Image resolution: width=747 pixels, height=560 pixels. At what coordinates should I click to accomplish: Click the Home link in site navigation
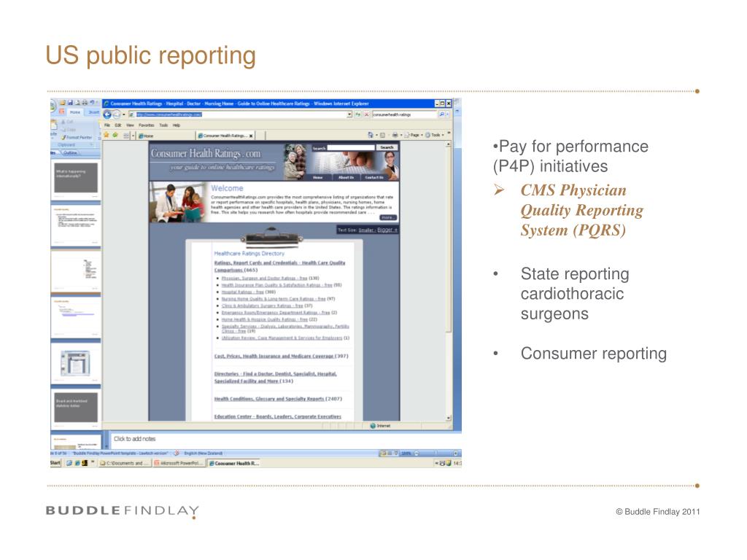(318, 177)
